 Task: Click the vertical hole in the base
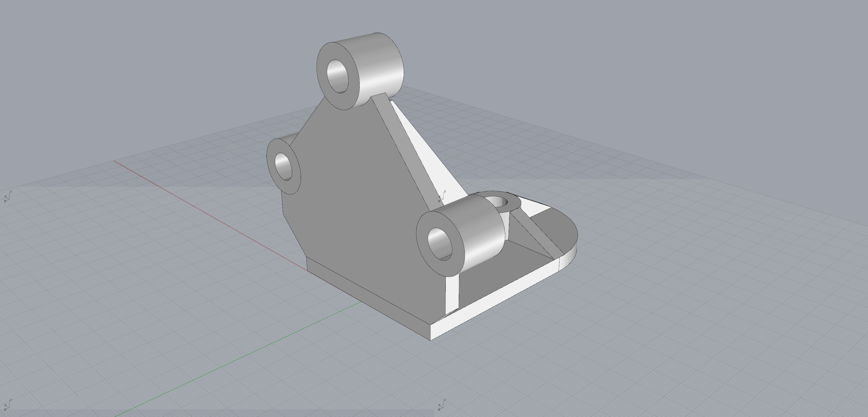click(498, 202)
